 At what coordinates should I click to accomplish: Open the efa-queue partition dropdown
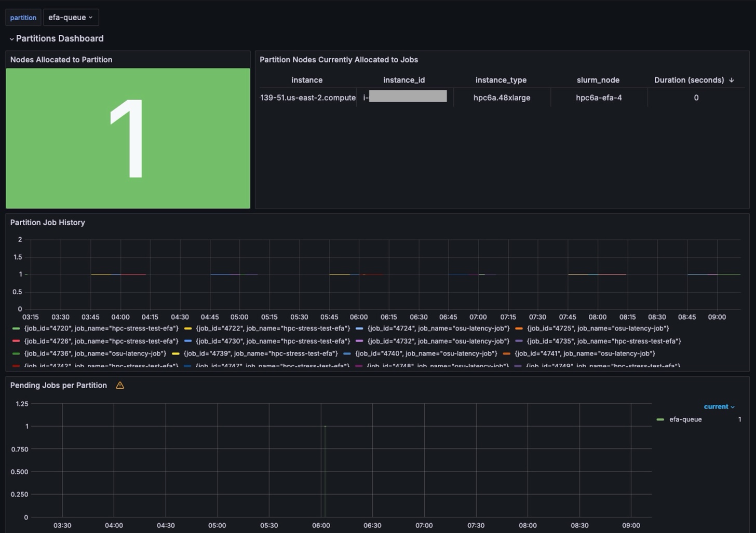(x=71, y=17)
